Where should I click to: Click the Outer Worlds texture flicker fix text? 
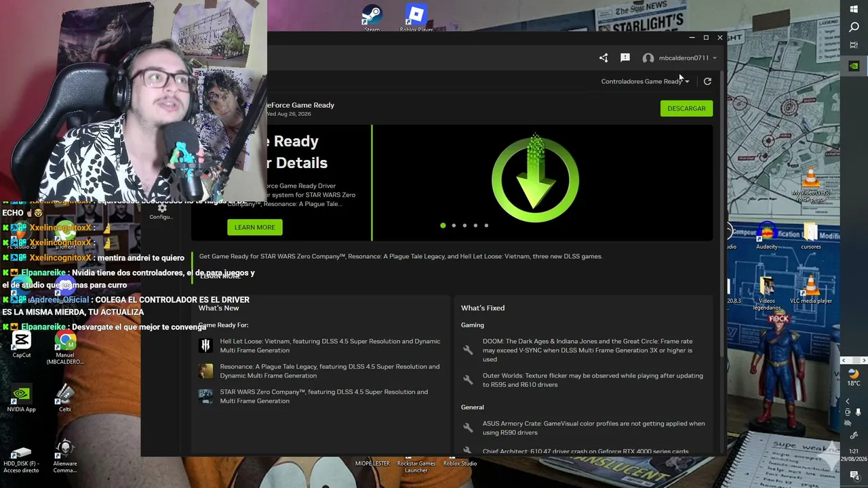pyautogui.click(x=593, y=380)
